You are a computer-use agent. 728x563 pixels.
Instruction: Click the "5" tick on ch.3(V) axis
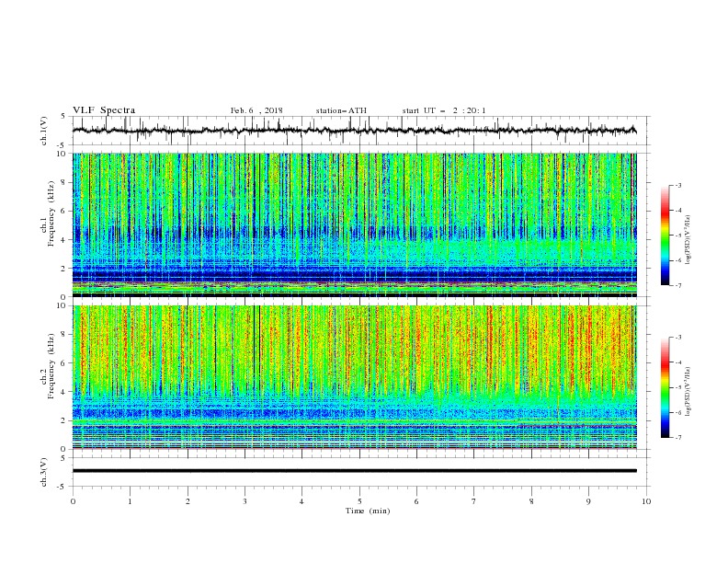63,457
